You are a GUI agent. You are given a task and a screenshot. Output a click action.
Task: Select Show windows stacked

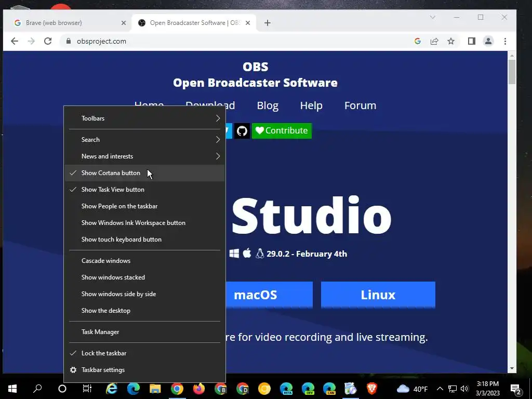(144, 277)
